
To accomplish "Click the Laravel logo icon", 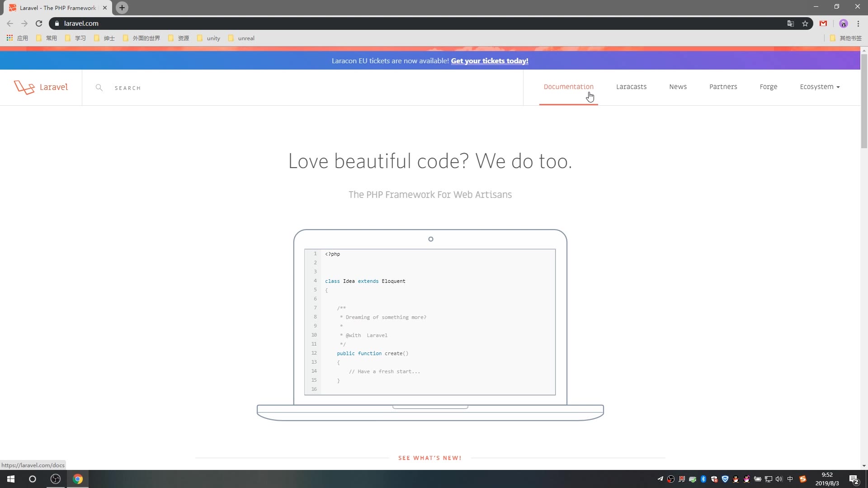I will [x=24, y=87].
